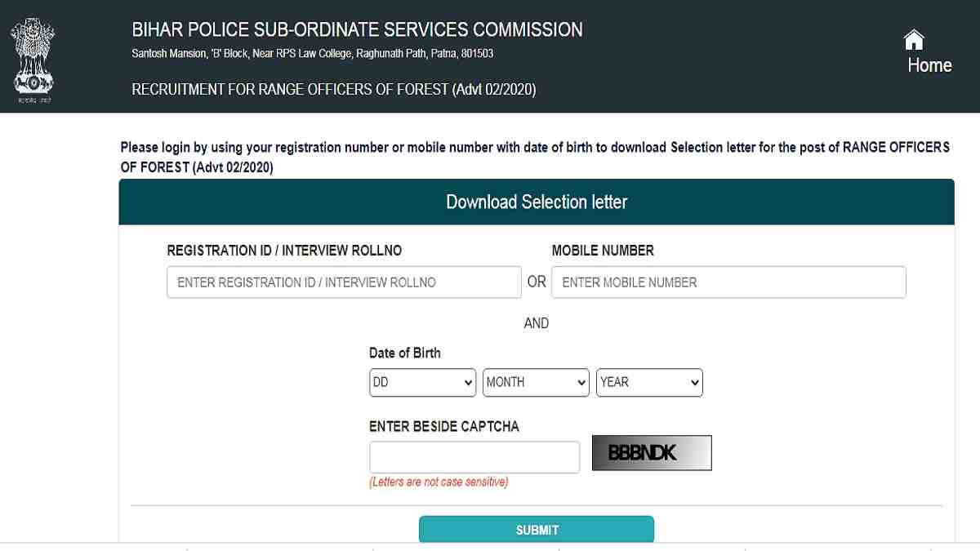
Task: Click the Date of Birth label
Action: (x=405, y=353)
